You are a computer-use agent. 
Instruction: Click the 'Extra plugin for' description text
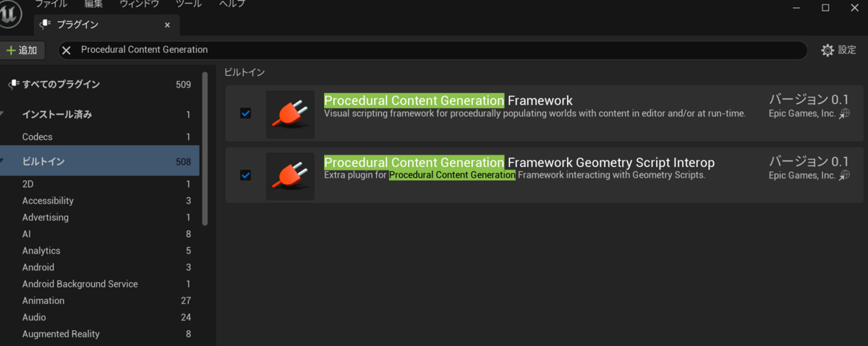(x=514, y=176)
